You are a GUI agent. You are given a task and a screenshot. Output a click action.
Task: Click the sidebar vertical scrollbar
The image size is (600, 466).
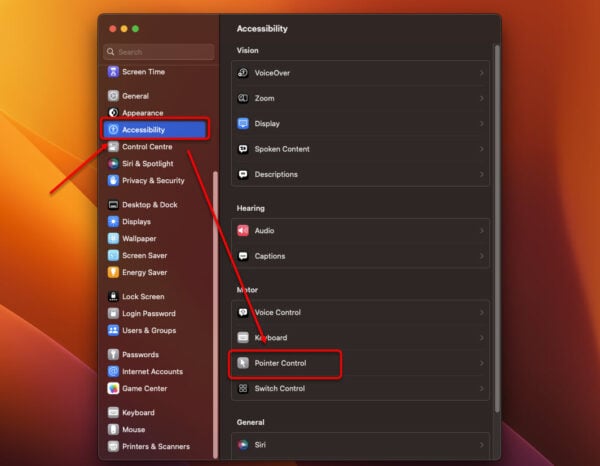pos(215,314)
